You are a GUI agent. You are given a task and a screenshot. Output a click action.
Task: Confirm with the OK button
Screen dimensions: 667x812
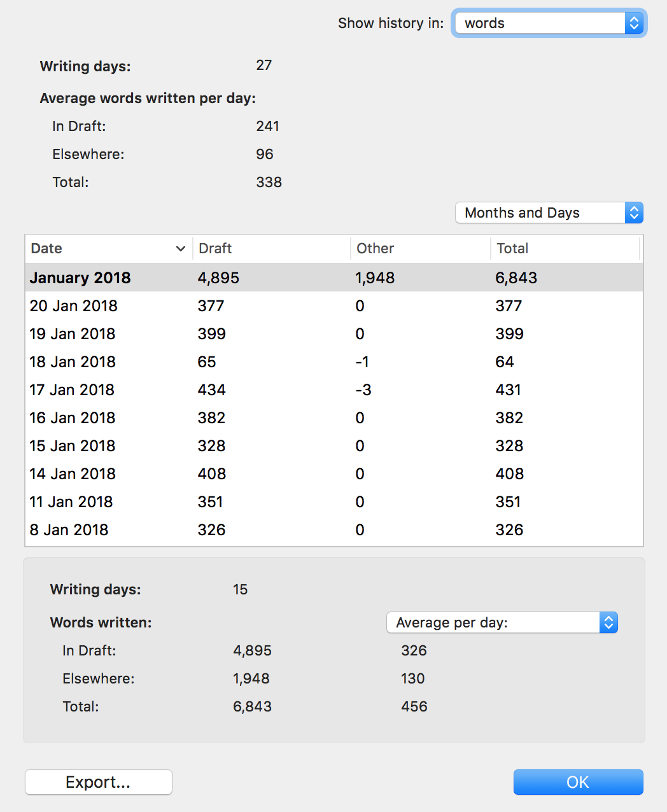pos(579,782)
